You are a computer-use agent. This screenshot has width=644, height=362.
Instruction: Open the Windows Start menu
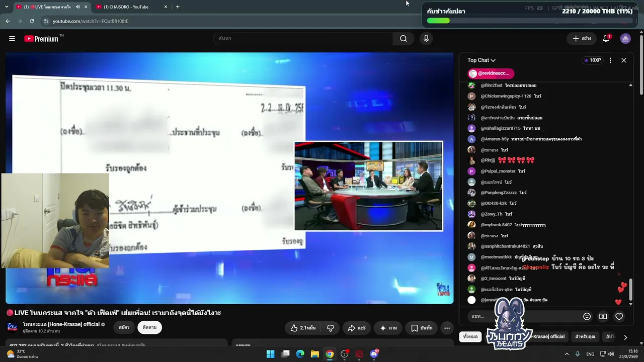[270, 354]
